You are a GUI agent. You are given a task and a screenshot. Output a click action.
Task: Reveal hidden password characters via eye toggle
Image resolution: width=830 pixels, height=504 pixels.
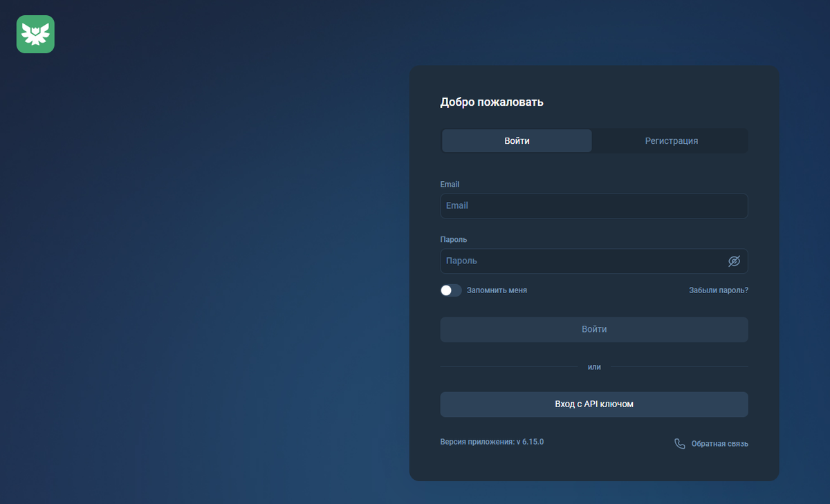click(733, 261)
